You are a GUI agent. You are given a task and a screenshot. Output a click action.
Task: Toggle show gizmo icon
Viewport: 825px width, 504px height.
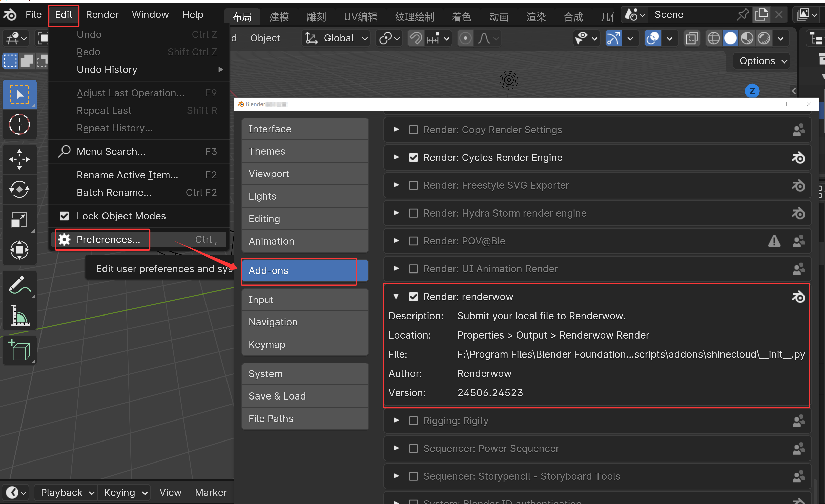pyautogui.click(x=613, y=38)
